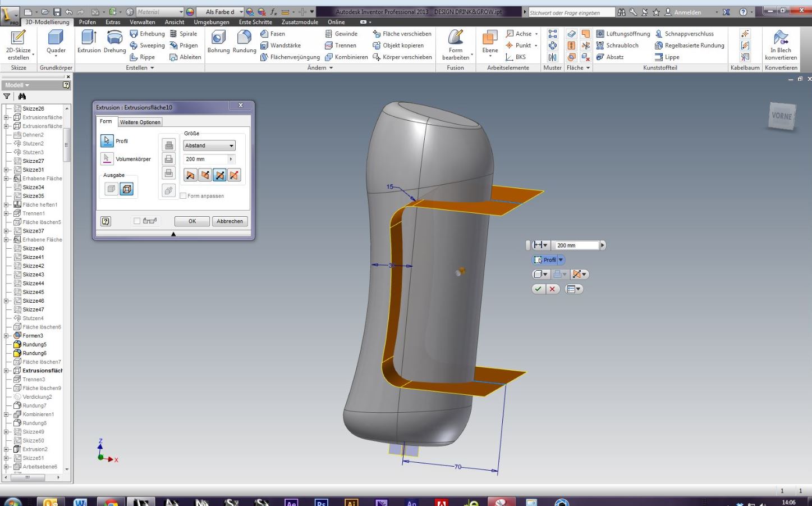Select the Rippe tool
This screenshot has height=506, width=812.
(x=142, y=57)
